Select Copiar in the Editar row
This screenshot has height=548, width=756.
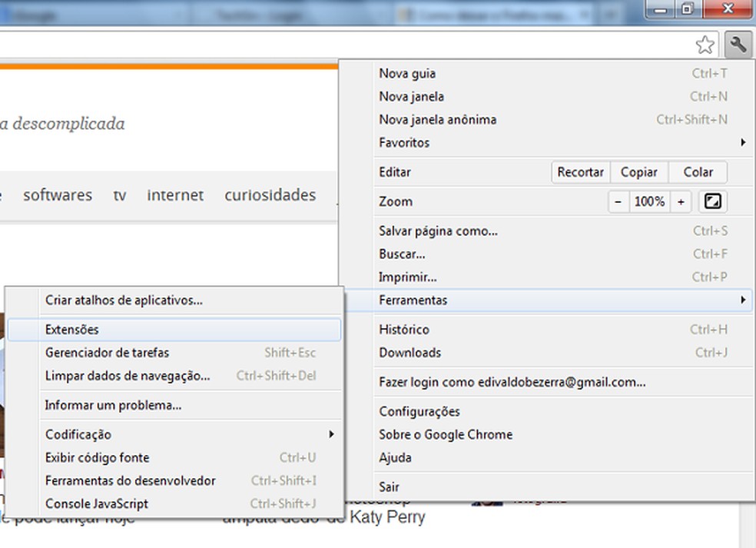[640, 171]
